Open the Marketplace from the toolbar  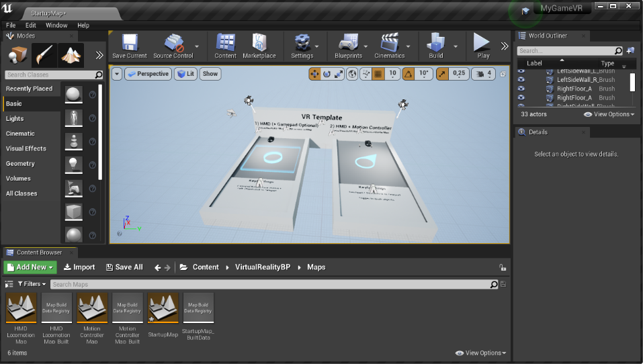click(259, 46)
